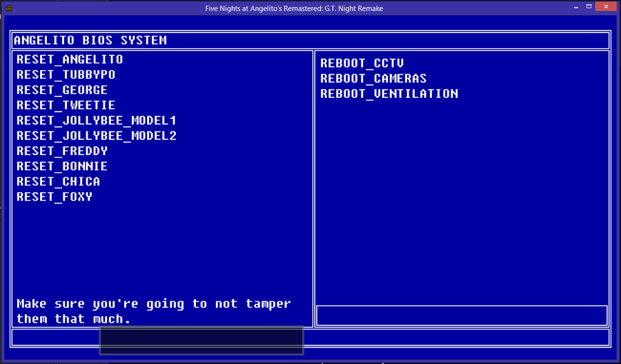Select RESET_BONNIE command

click(62, 166)
